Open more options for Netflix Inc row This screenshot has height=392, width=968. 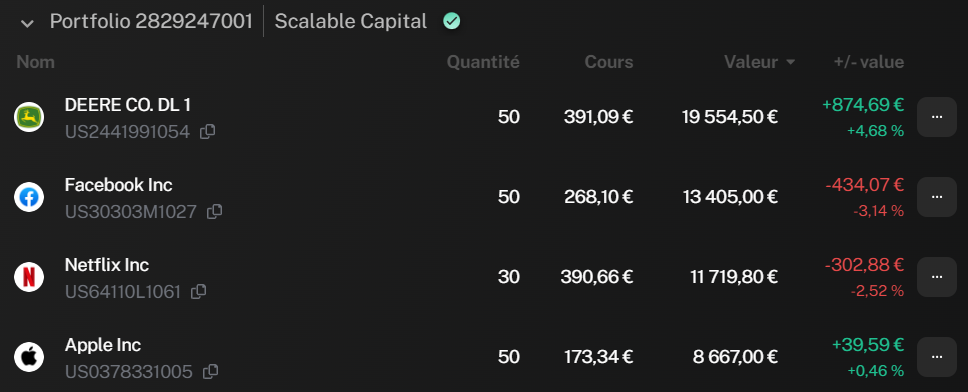point(937,277)
